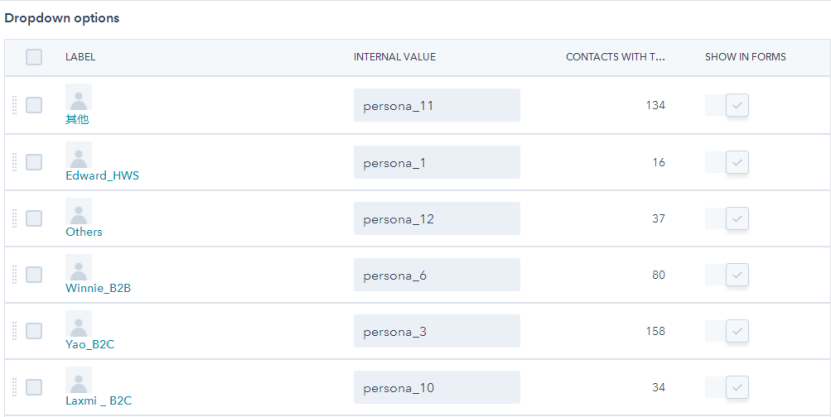
Task: Disable Show in Forms for persona_12
Action: point(736,218)
